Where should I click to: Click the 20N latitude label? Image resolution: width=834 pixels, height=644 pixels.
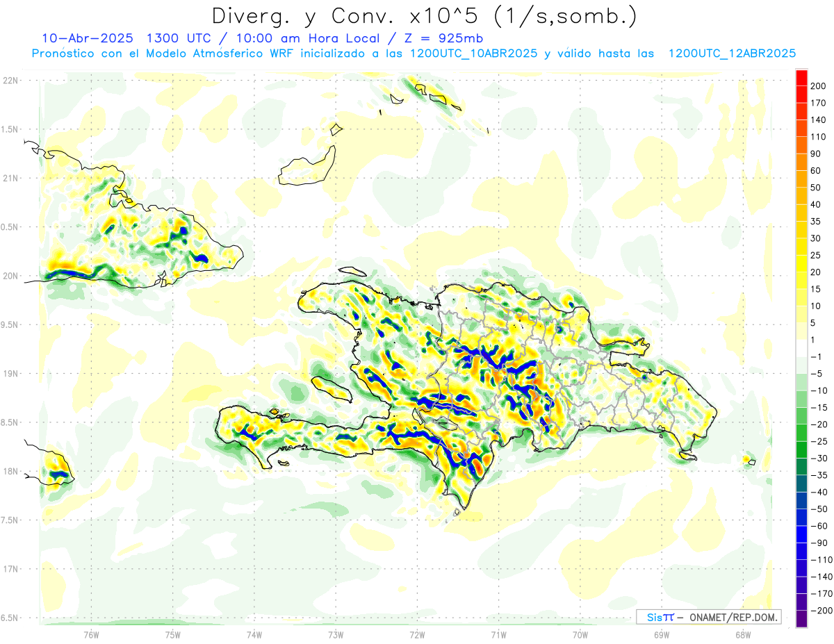pos(10,276)
